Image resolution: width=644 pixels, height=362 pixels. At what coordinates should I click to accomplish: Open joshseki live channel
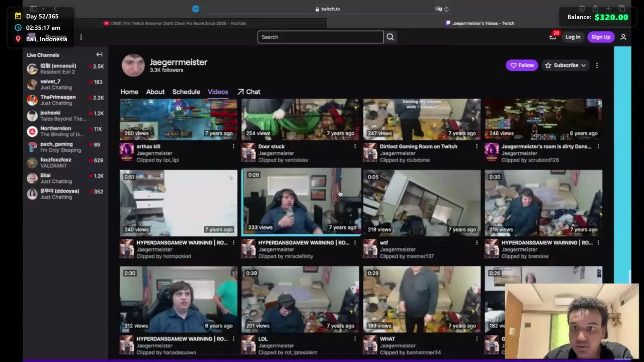pos(65,116)
